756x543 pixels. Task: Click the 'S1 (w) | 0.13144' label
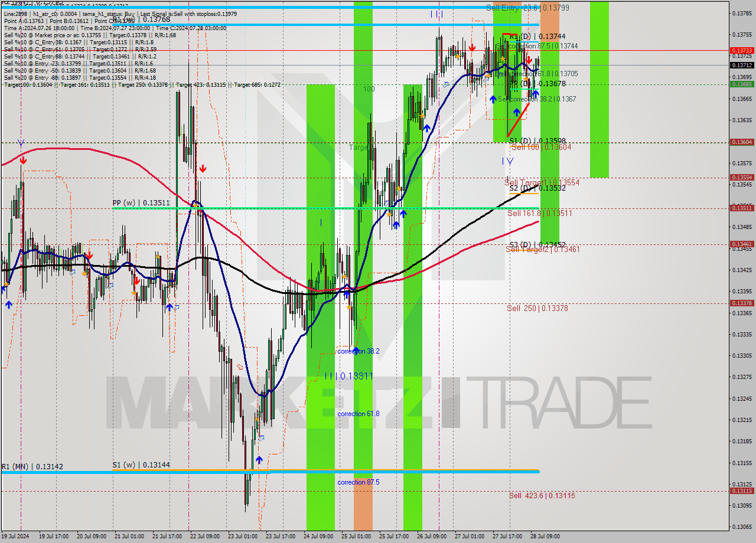pyautogui.click(x=141, y=465)
